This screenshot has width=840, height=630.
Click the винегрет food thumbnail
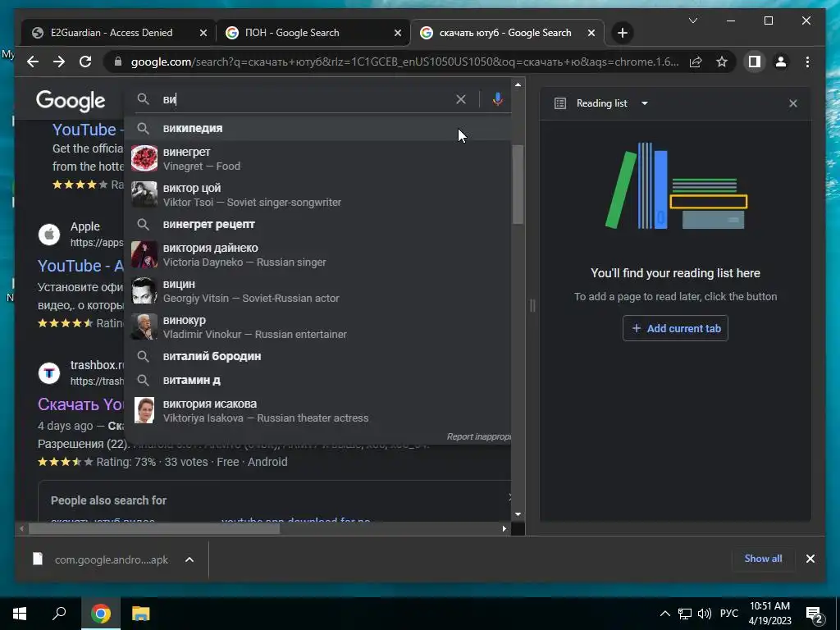tap(144, 158)
